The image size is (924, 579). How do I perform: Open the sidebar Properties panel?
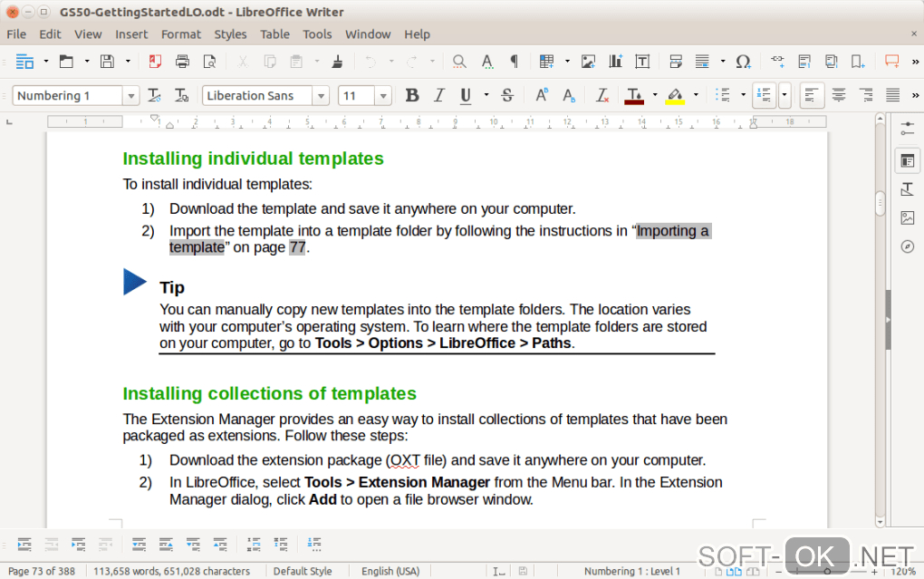[908, 161]
